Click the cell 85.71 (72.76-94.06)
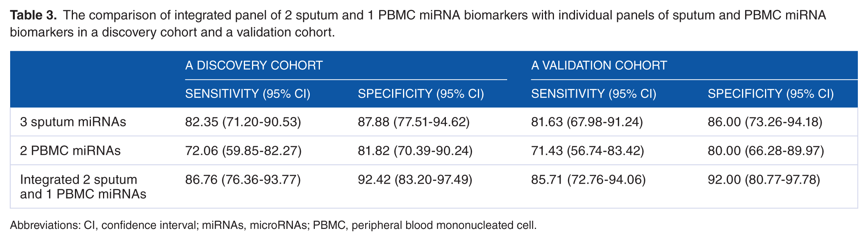Image resolution: width=868 pixels, height=241 pixels. pyautogui.click(x=588, y=179)
